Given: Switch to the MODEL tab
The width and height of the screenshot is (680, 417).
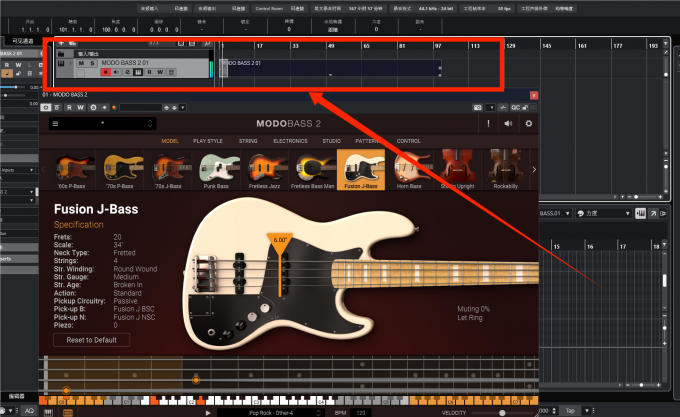Looking at the screenshot, I should click(x=170, y=141).
